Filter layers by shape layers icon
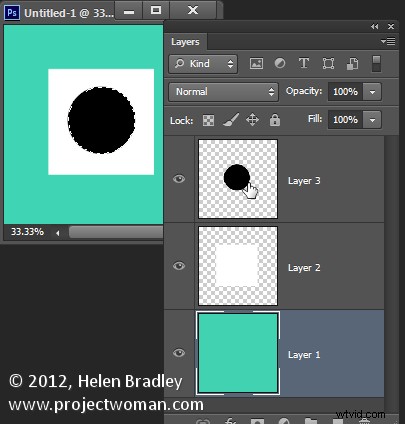This screenshot has width=405, height=424. (x=328, y=63)
